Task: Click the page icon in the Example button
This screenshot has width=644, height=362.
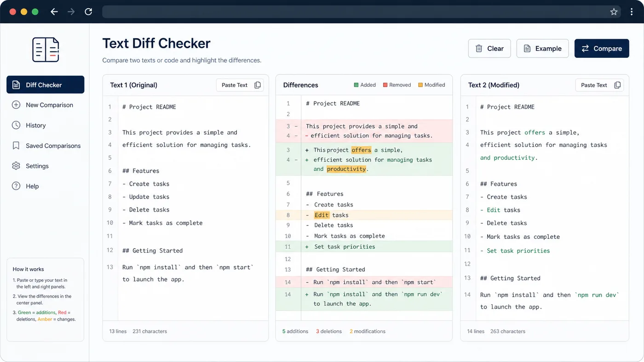Action: click(527, 48)
